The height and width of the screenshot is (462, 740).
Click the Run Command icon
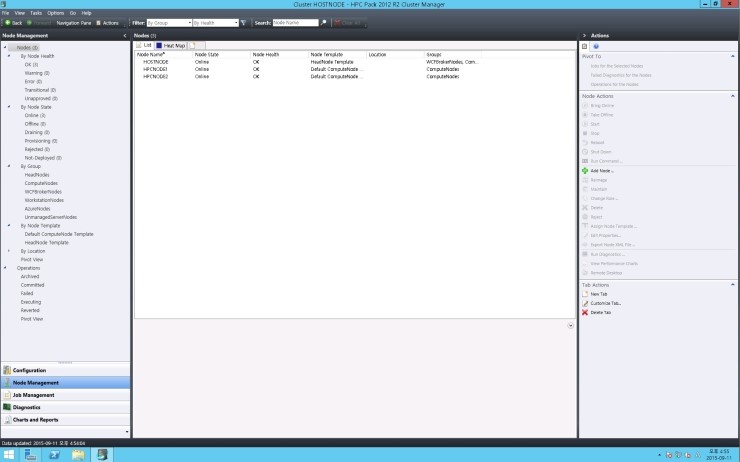585,161
